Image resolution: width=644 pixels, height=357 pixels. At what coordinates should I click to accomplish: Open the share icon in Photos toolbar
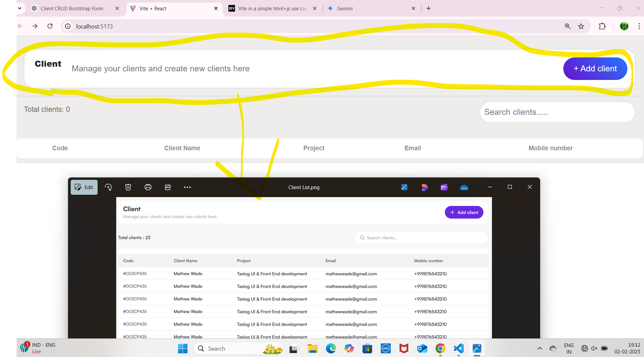click(168, 187)
